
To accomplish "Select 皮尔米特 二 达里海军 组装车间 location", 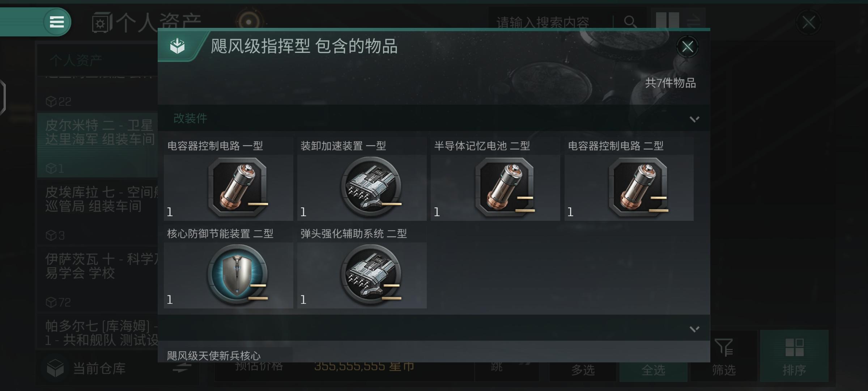I will click(x=98, y=144).
